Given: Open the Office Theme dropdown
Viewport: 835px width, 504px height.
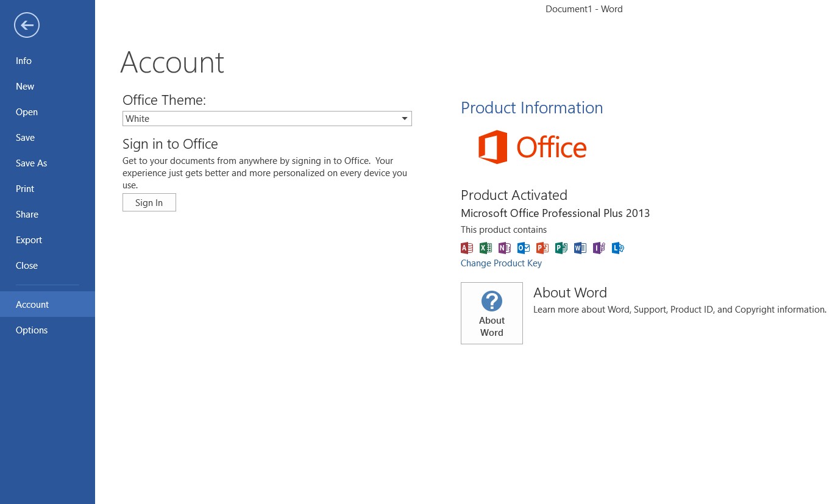Looking at the screenshot, I should pos(404,118).
